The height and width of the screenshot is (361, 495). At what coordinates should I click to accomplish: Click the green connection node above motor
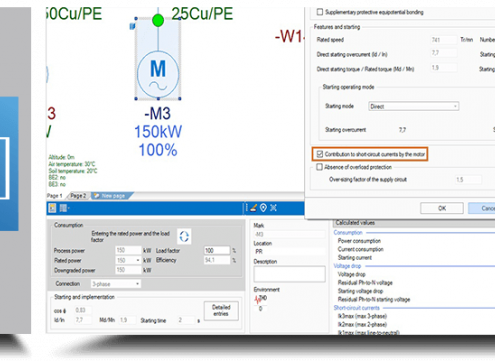pos(158,20)
